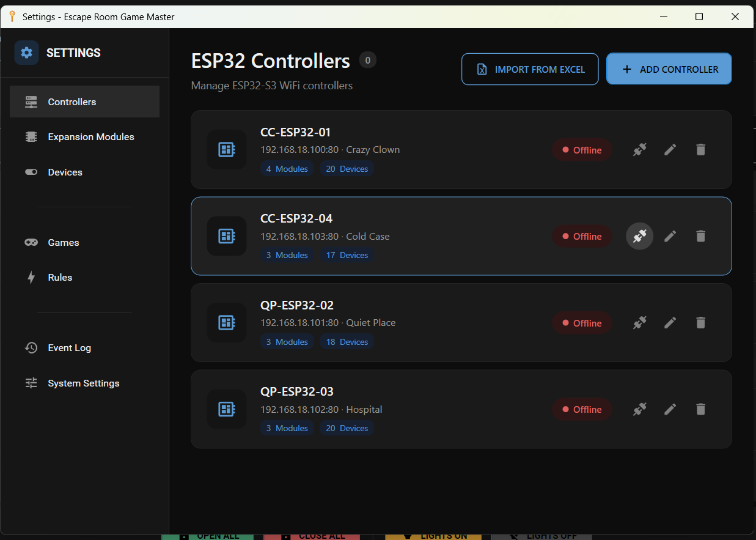Test connection for QP-ESP32-03 controller
Image resolution: width=756 pixels, height=540 pixels.
[x=639, y=409]
